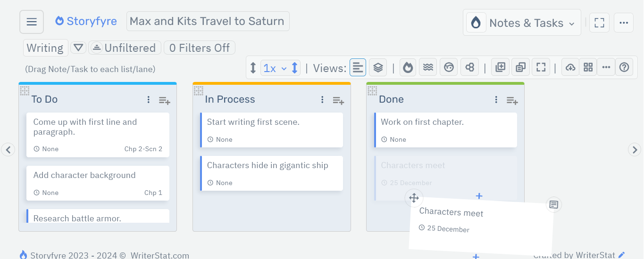
Task: Click the Chp 1 tag
Action: tap(153, 193)
